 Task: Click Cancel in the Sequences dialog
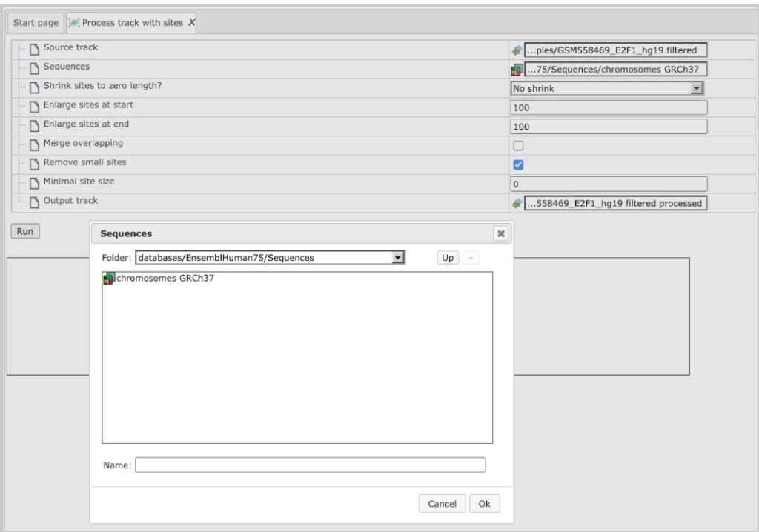(x=442, y=504)
